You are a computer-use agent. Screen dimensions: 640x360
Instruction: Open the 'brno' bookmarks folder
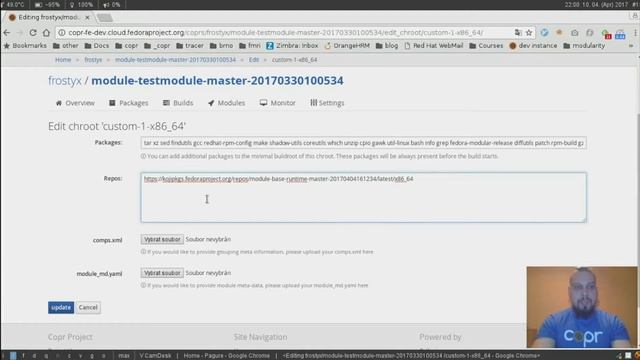(x=221, y=46)
